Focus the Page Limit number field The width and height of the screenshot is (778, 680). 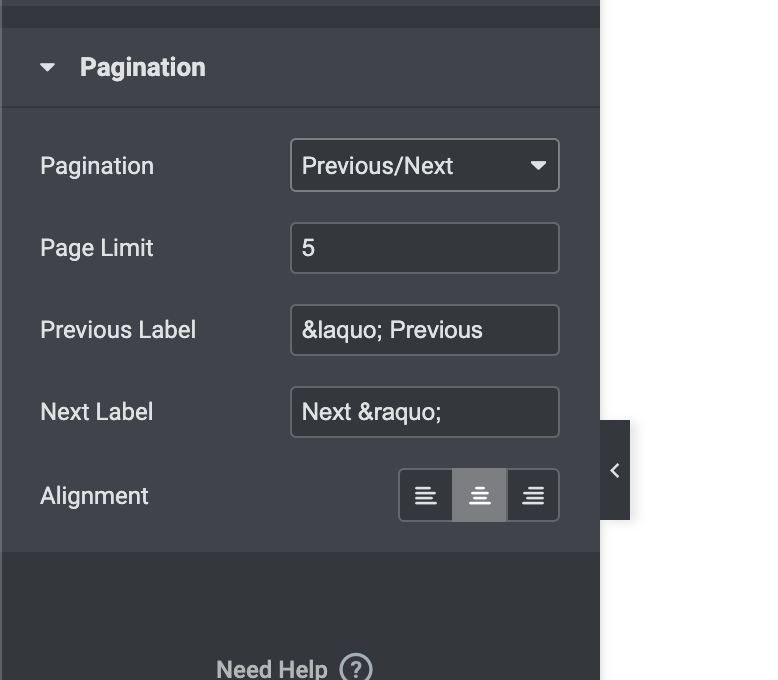[x=425, y=248]
